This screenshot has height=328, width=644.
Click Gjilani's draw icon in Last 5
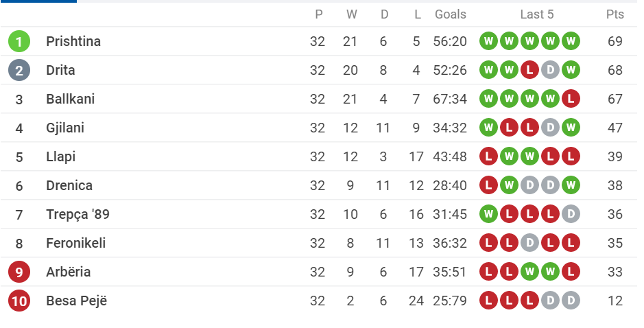pos(550,128)
